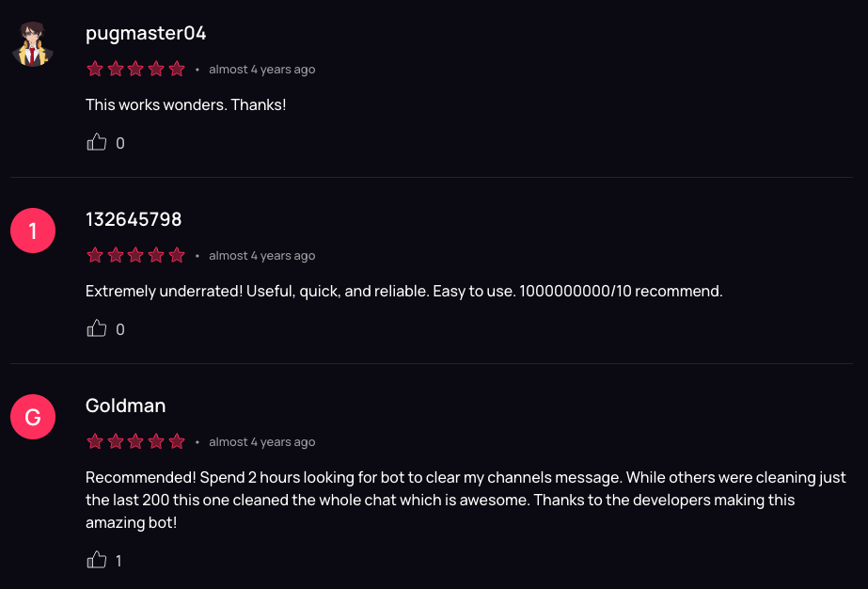The width and height of the screenshot is (868, 589).
Task: Click the 132645798 username
Action: click(134, 218)
